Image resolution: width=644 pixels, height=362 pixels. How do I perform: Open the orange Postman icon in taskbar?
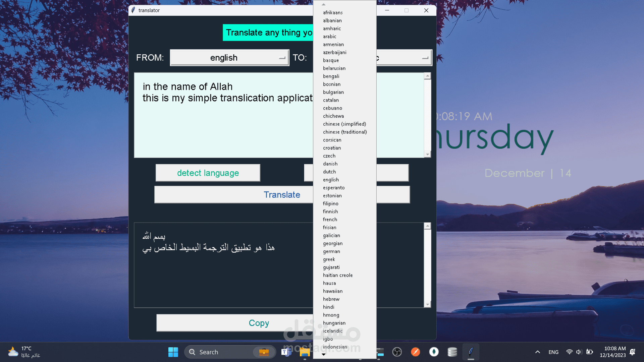[x=415, y=352]
